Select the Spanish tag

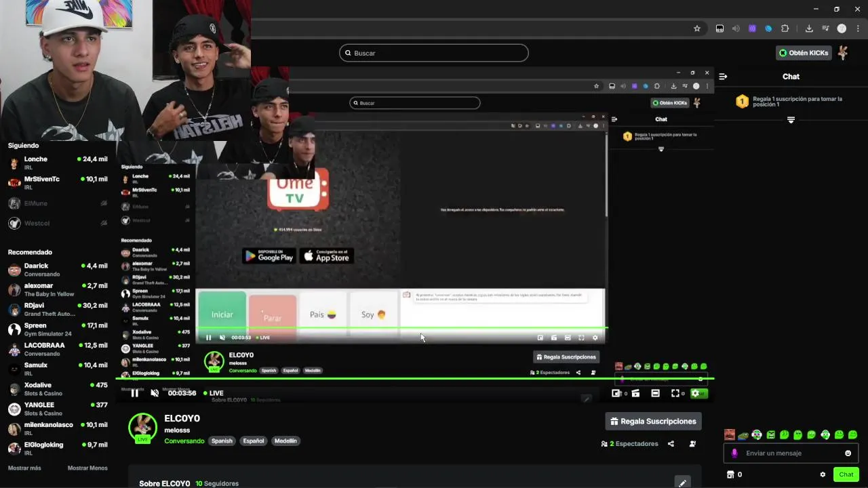(222, 441)
